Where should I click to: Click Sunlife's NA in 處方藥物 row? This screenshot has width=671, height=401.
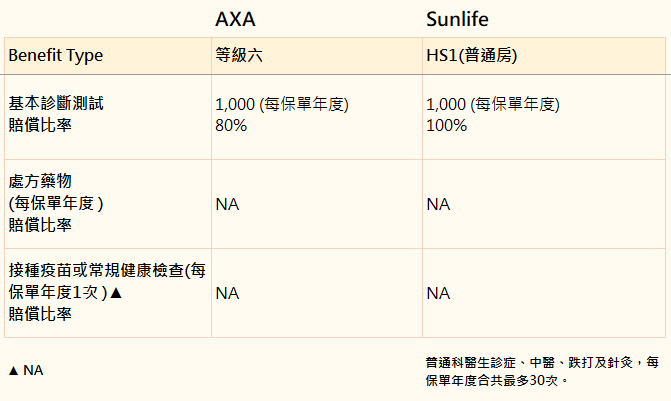click(438, 204)
